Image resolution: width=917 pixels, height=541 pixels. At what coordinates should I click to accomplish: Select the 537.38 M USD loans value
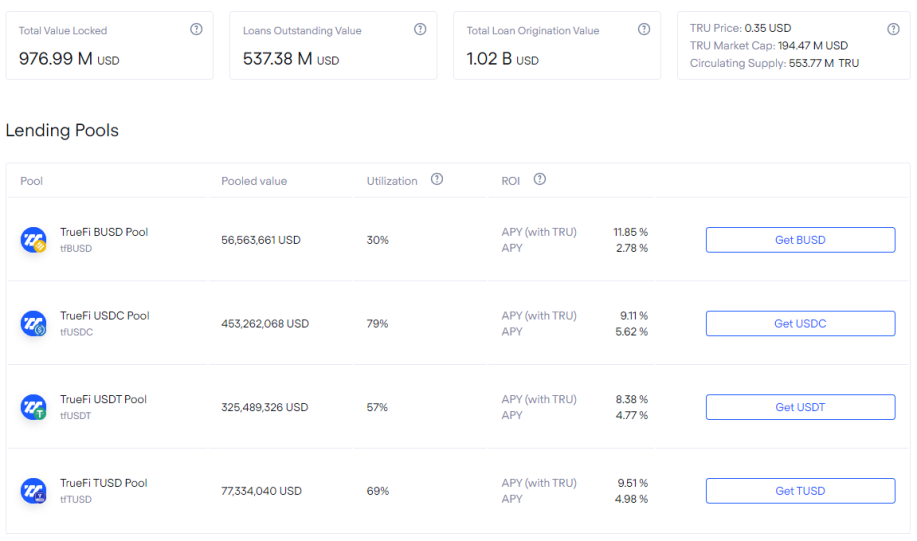point(291,59)
